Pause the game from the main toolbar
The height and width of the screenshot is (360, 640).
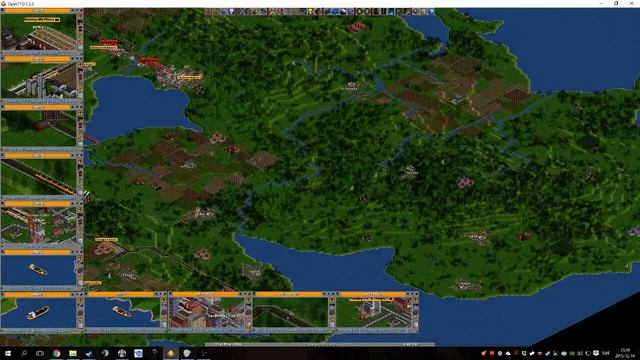pyautogui.click(x=209, y=11)
